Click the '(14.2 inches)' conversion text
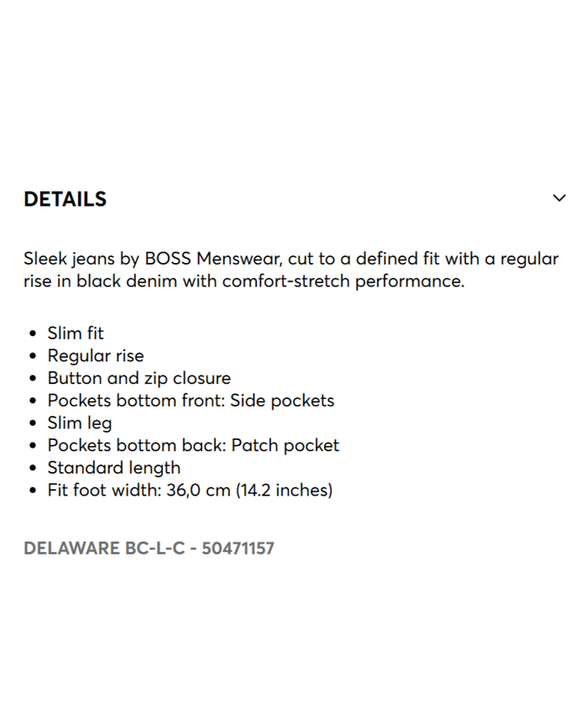 tap(284, 490)
